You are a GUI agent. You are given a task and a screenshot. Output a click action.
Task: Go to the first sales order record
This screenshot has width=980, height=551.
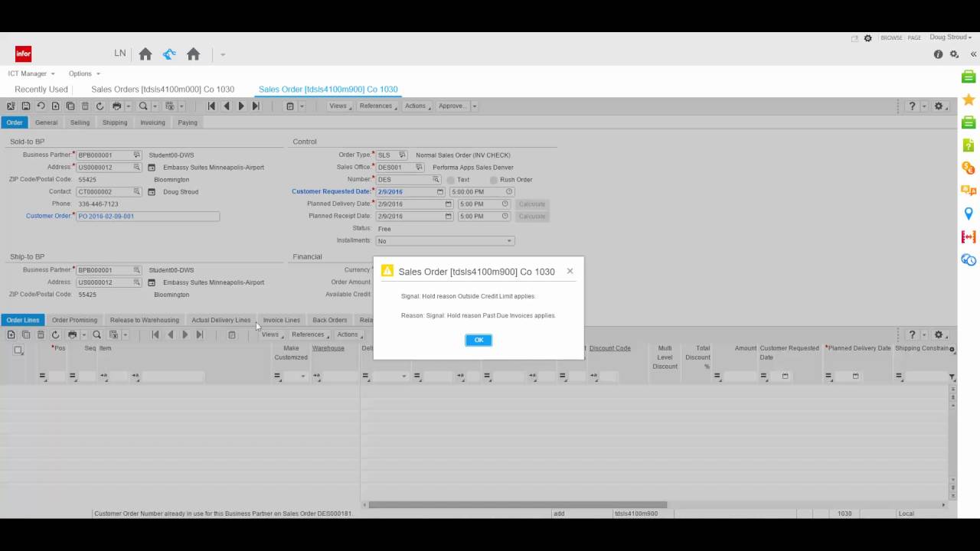click(212, 106)
